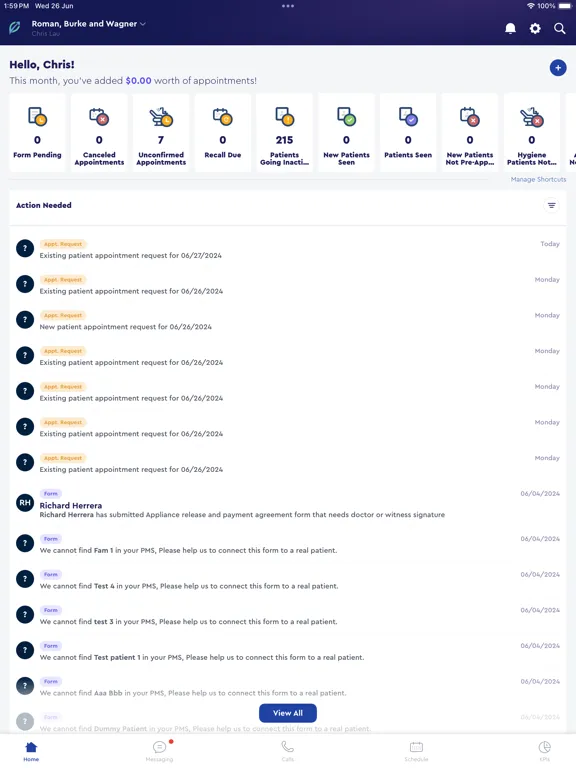Tap the question-mark avatar beside Test patient 1
This screenshot has height=768, width=576.
click(x=25, y=650)
